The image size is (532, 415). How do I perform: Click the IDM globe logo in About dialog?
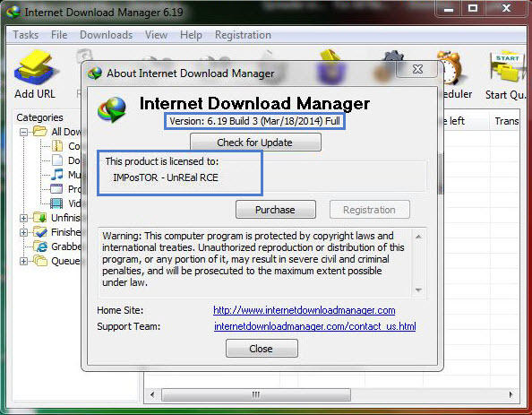point(112,109)
